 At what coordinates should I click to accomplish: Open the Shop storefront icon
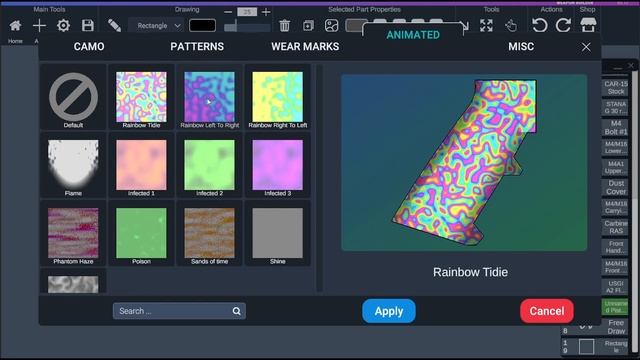588,26
